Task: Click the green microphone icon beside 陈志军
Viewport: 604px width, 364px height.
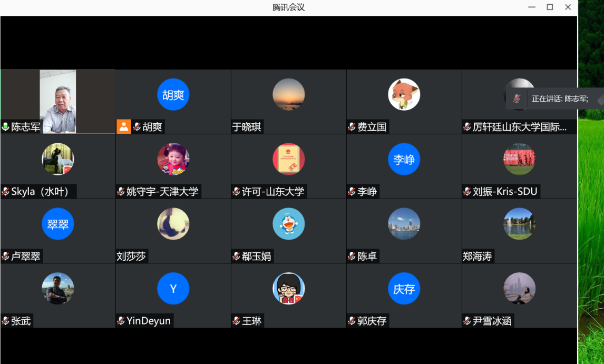Action: coord(6,127)
